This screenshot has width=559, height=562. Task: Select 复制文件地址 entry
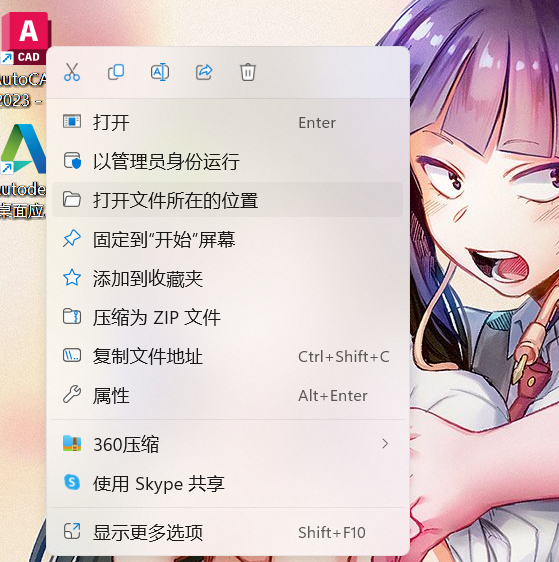coord(228,356)
